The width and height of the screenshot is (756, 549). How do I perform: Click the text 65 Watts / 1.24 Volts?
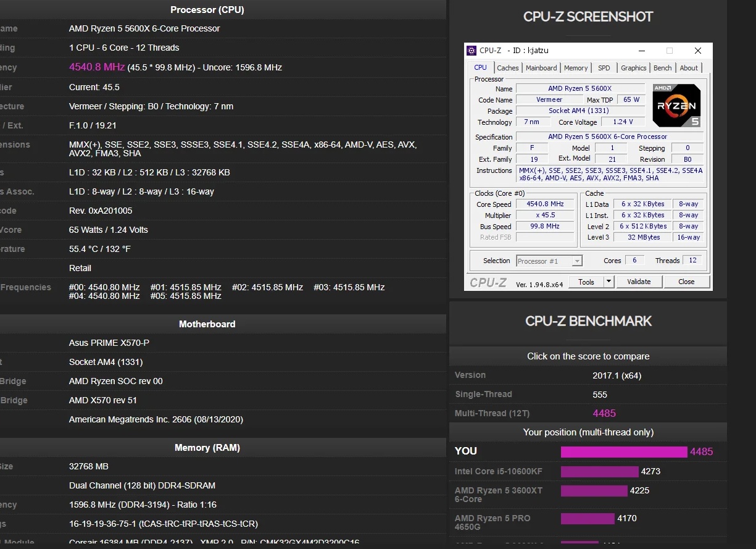point(109,230)
